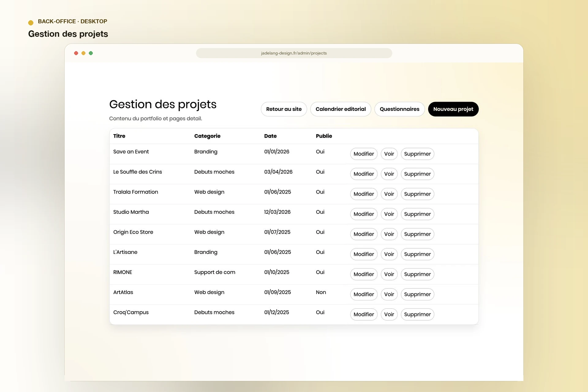Click the Categorie column header

[x=207, y=136]
